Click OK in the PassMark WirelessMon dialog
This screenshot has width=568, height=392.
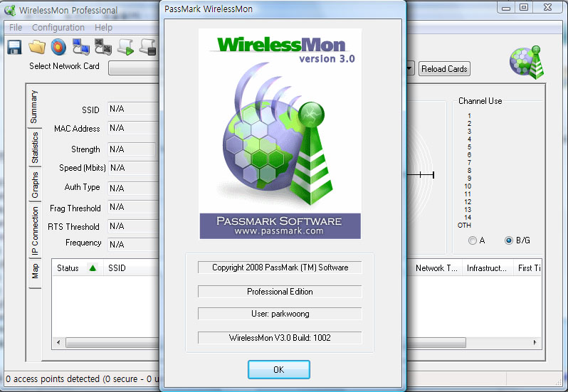click(278, 369)
